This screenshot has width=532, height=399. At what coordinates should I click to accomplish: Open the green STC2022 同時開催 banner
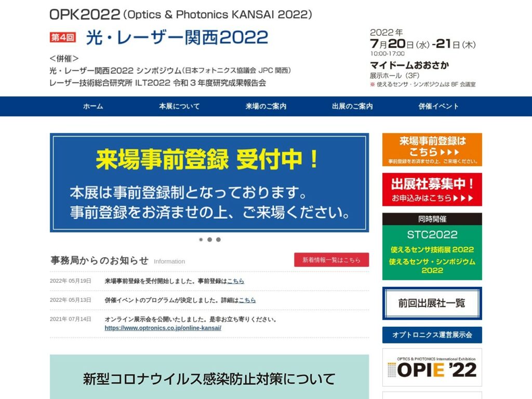pyautogui.click(x=432, y=247)
